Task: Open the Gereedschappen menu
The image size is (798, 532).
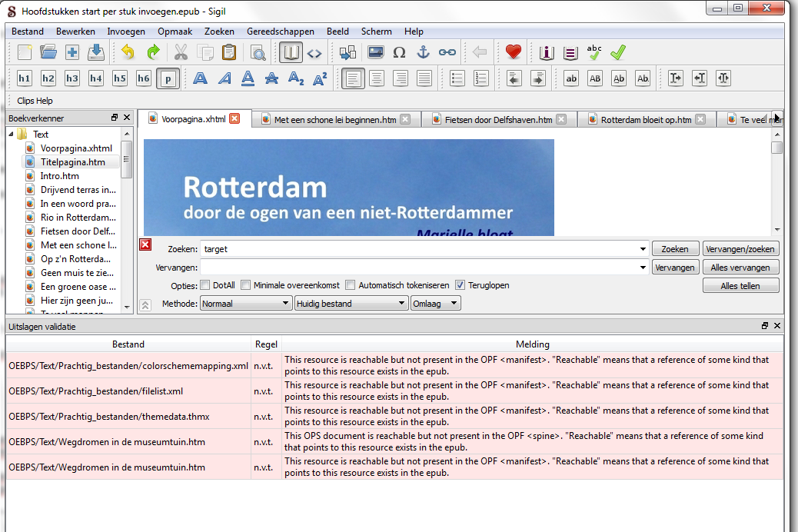Action: click(x=281, y=31)
